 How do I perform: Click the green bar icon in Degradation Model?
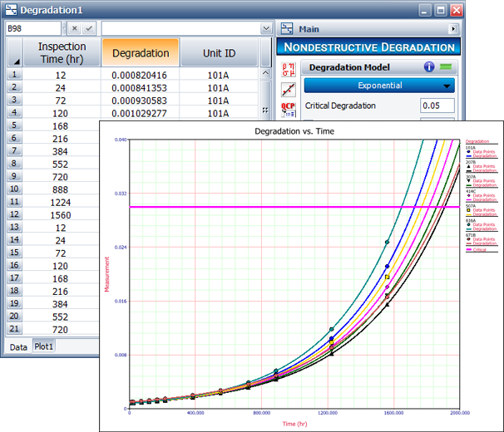[447, 67]
